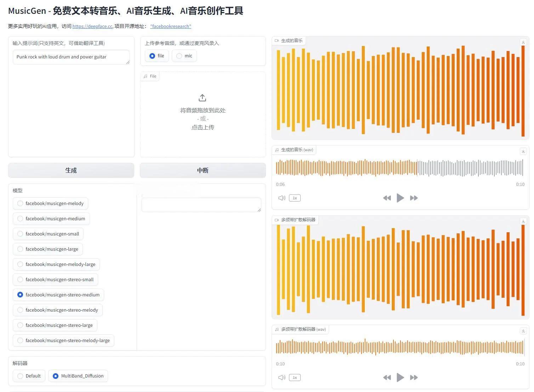The image size is (534, 392).
Task: Download the first 生成的音乐 video output
Action: (523, 42)
